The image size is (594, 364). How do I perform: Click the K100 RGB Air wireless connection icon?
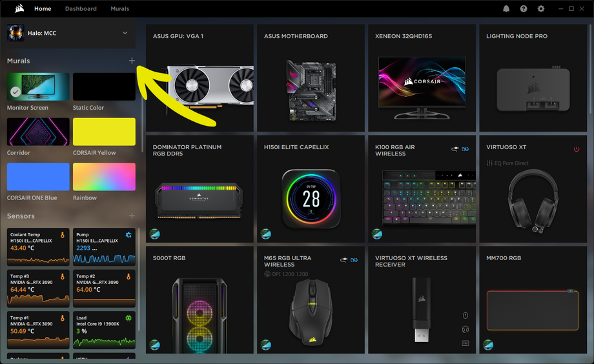click(455, 149)
